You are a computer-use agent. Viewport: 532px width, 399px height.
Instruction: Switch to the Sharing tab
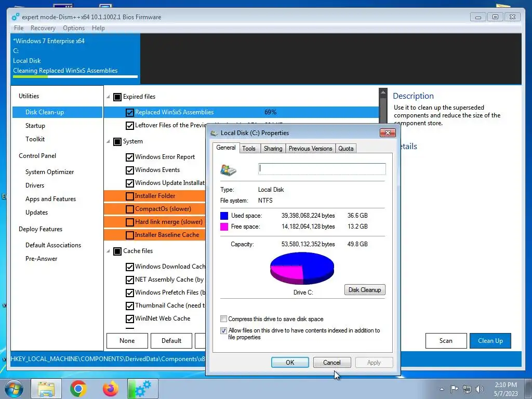click(x=273, y=149)
